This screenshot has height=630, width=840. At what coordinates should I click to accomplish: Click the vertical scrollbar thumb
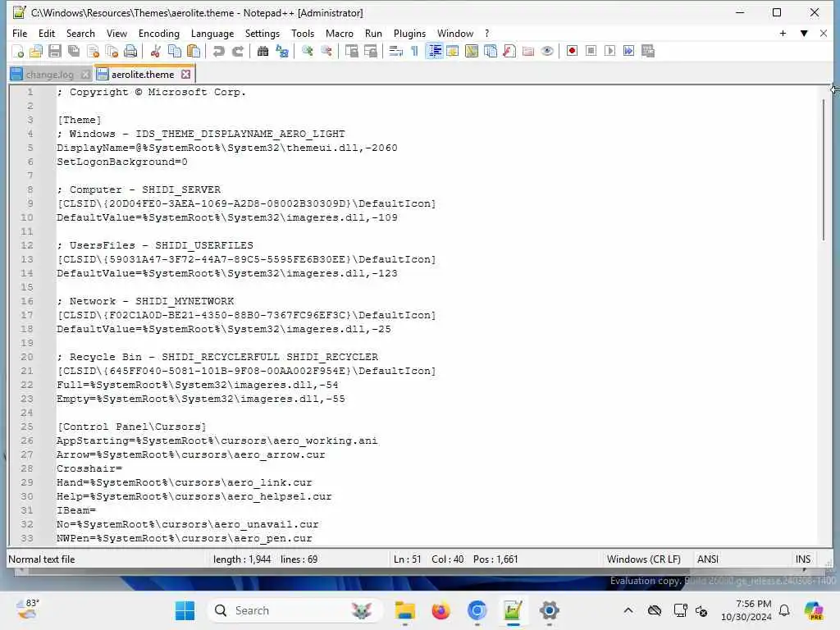pos(825,168)
